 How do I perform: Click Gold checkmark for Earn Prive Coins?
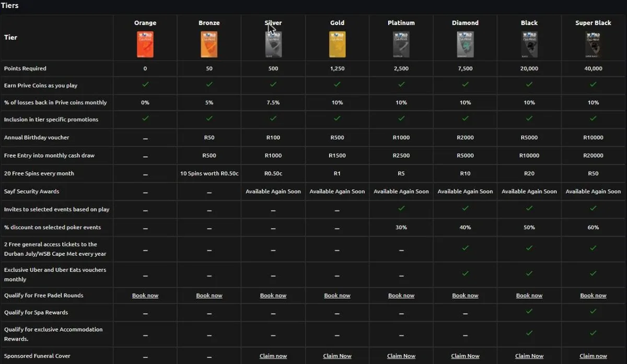(x=337, y=84)
